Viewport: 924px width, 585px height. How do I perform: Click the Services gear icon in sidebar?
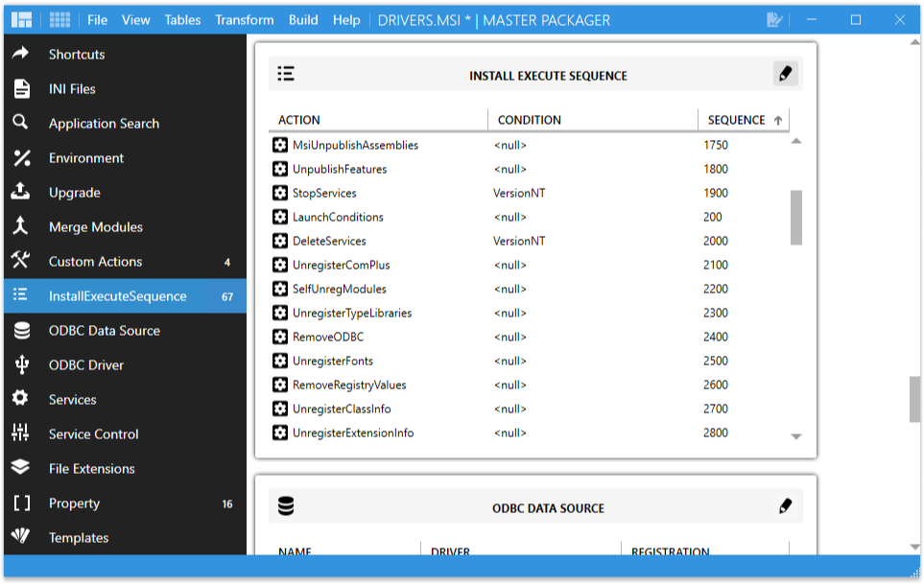(20, 398)
